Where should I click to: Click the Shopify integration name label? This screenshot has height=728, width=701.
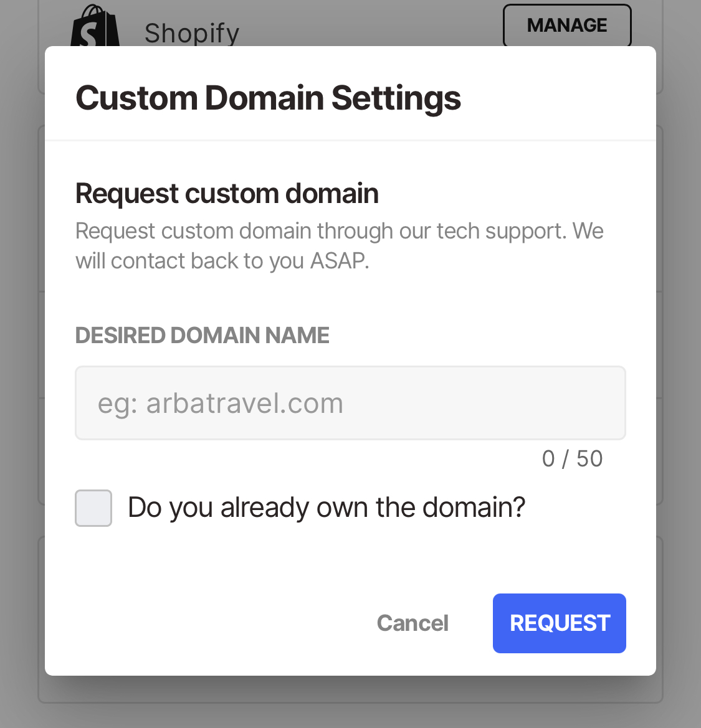[x=192, y=33]
